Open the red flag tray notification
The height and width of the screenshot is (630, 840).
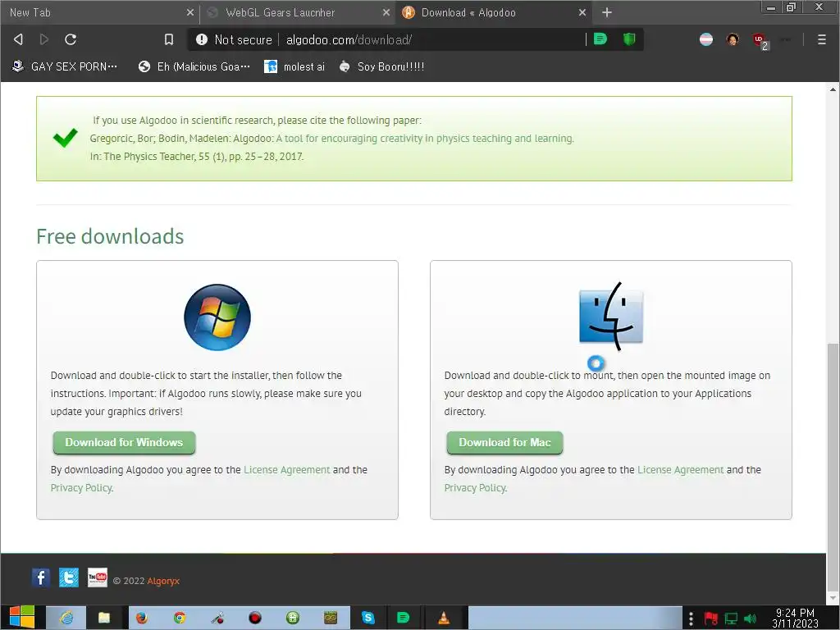[711, 619]
